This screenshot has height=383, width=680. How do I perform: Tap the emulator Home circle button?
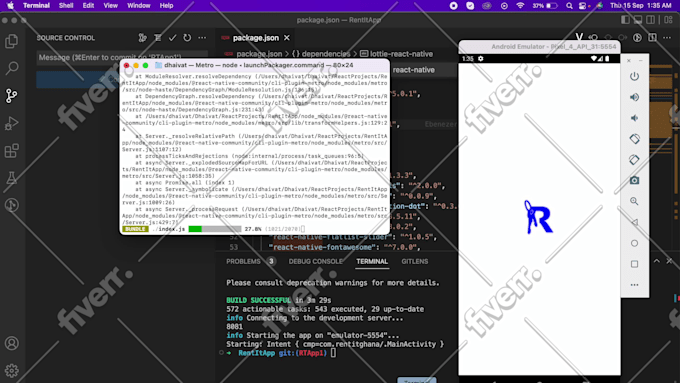tap(634, 243)
